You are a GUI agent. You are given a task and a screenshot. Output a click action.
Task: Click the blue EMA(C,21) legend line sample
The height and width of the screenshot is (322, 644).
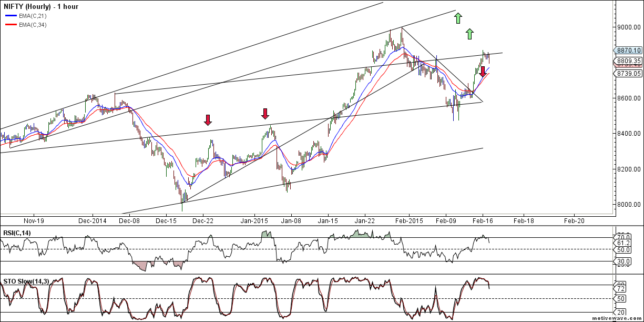pos(11,16)
